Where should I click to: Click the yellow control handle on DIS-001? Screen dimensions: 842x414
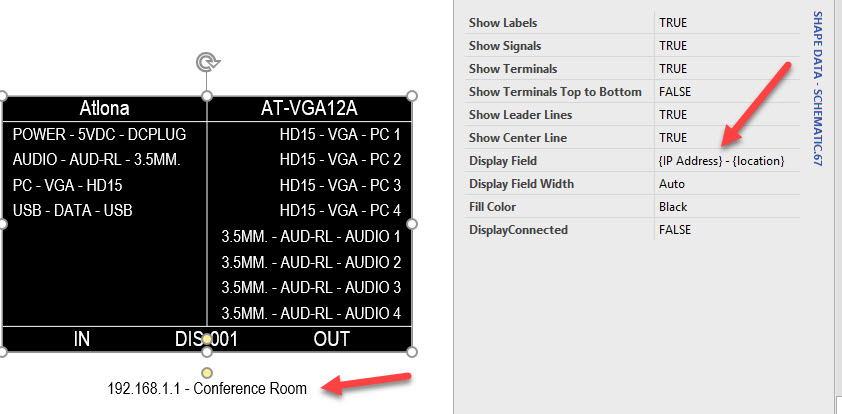click(x=207, y=338)
